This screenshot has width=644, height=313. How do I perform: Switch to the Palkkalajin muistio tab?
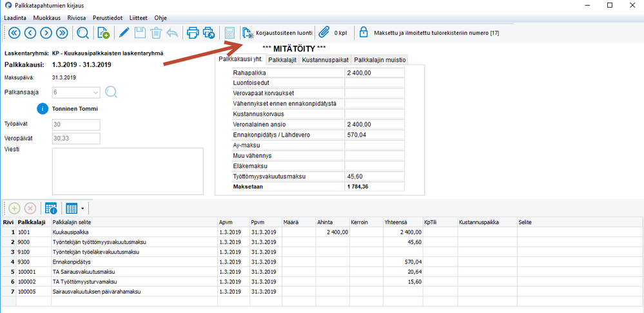point(380,60)
